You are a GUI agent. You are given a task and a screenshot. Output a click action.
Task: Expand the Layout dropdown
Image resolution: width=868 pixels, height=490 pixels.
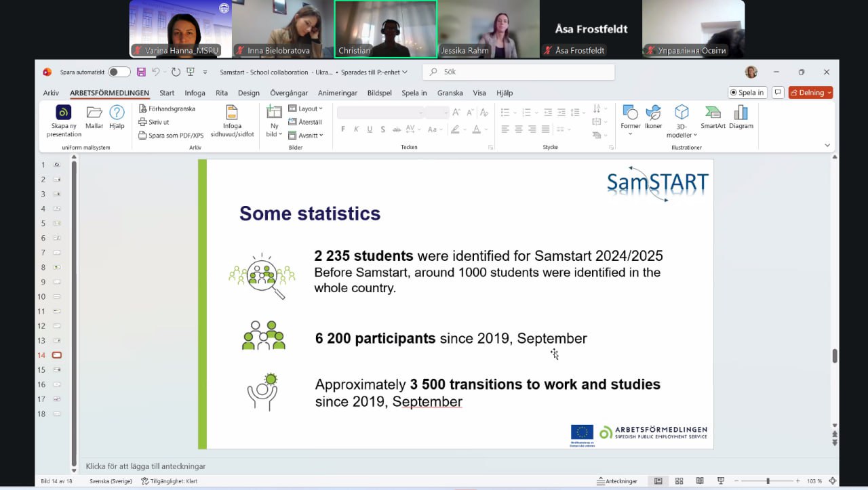point(306,108)
